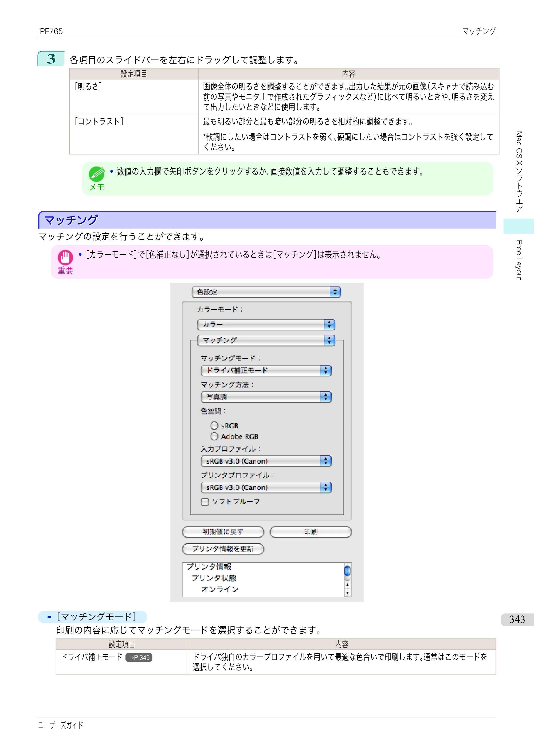This screenshot has height=756, width=534.
Task: Select the プリンタ情報 heading row
Action: [x=209, y=567]
